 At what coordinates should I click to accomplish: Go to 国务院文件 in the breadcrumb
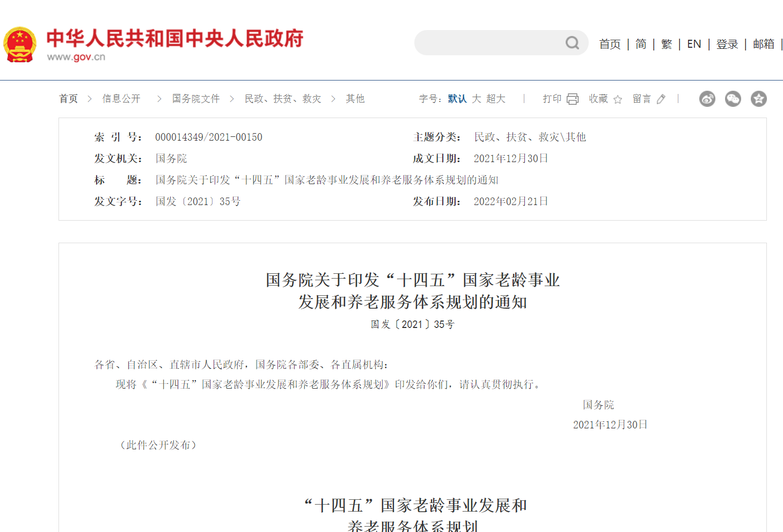(x=196, y=99)
